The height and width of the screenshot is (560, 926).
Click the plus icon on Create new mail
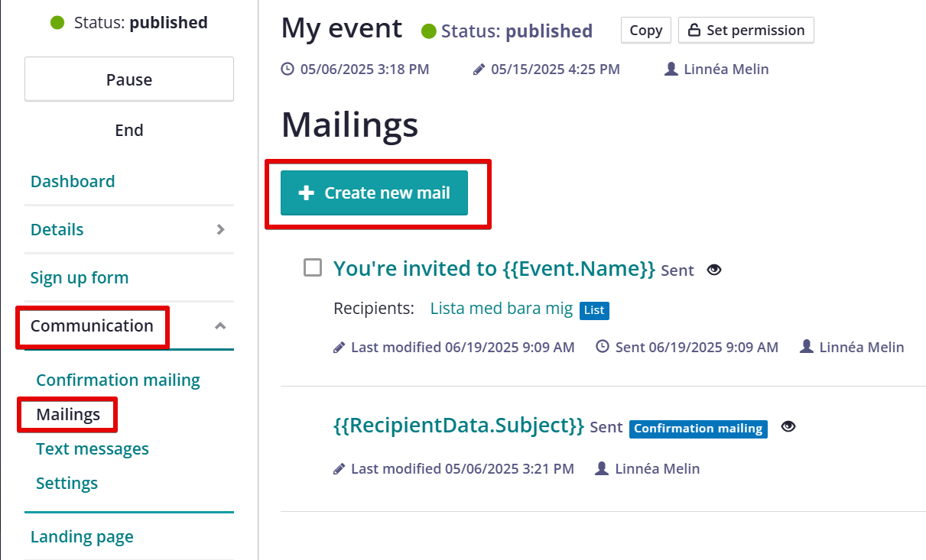pyautogui.click(x=306, y=193)
